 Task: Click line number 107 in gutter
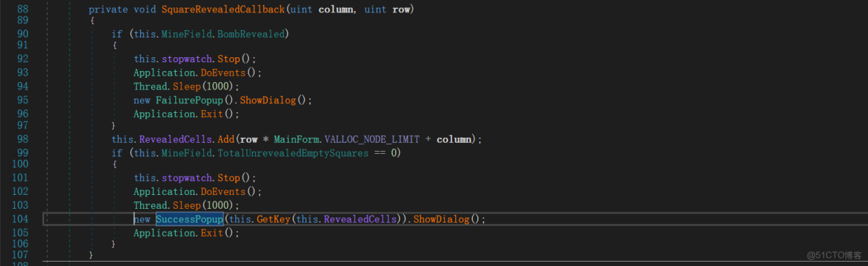click(20, 254)
